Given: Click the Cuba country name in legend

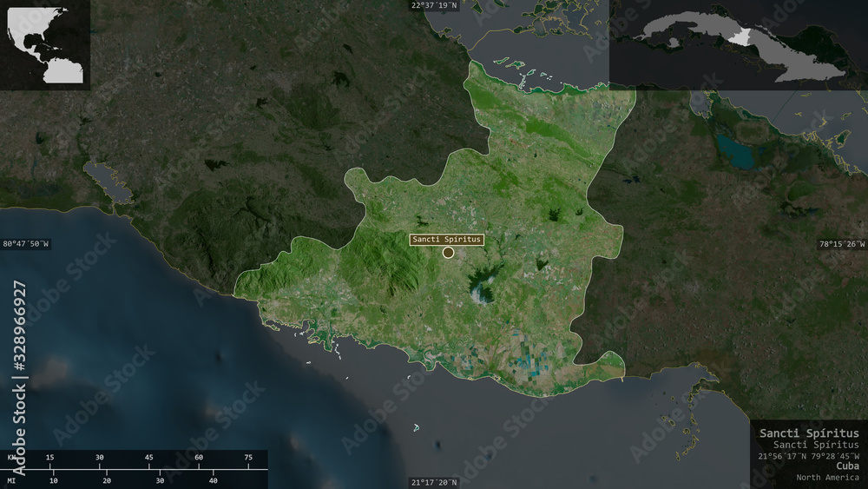Looking at the screenshot, I should click(847, 466).
